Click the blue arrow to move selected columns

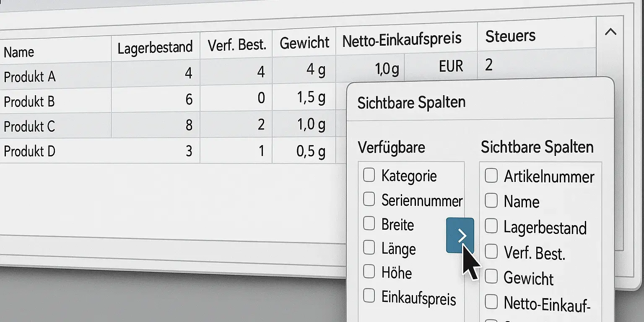coord(460,235)
